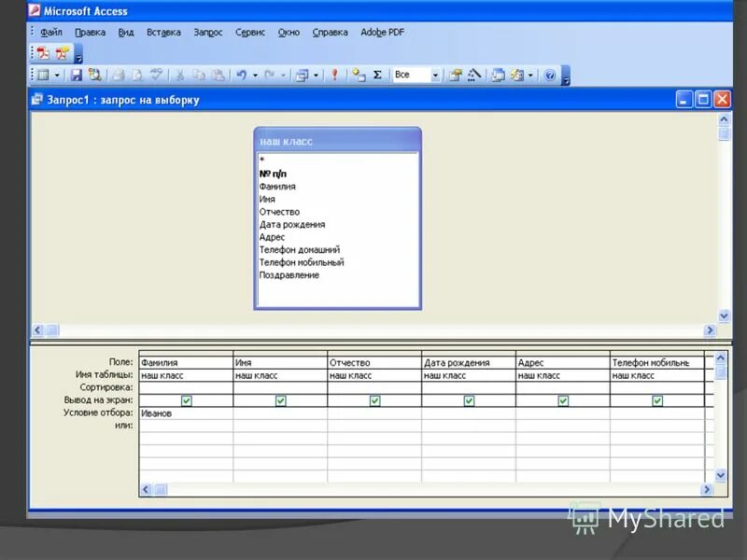Screen dimensions: 747x560
Task: Click the № п/п field in list
Action: pos(273,174)
